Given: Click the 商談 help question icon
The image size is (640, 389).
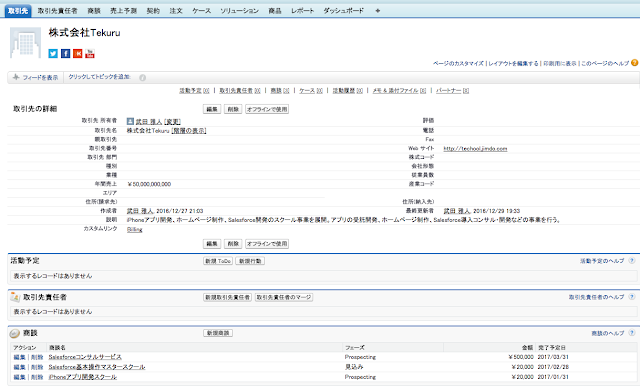Looking at the screenshot, I should 631,333.
